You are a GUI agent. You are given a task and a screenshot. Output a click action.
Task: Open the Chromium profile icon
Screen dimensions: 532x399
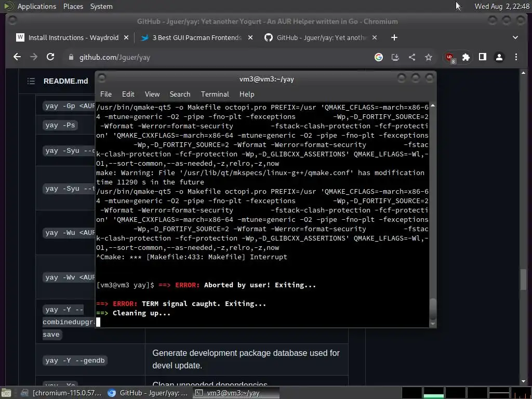[499, 57]
